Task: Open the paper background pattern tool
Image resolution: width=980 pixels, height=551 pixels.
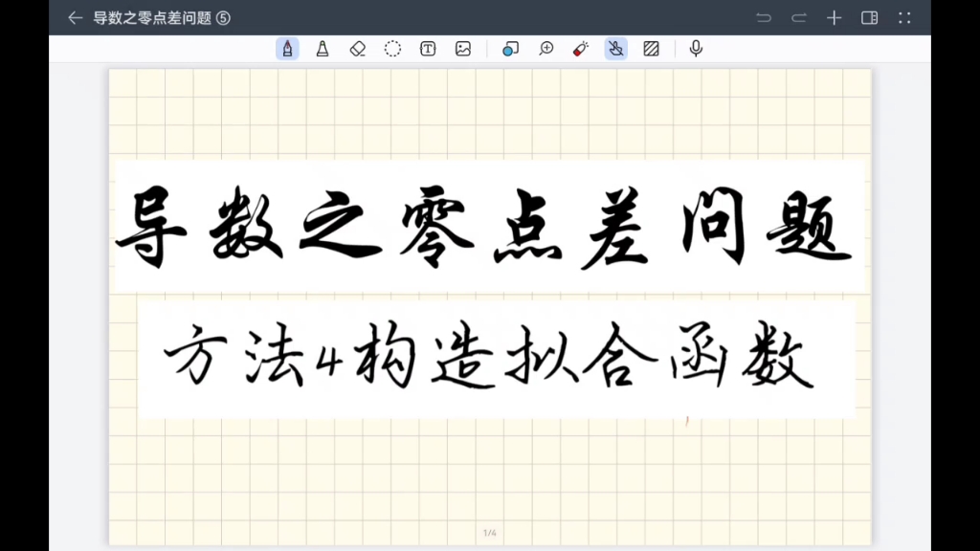Action: 651,48
